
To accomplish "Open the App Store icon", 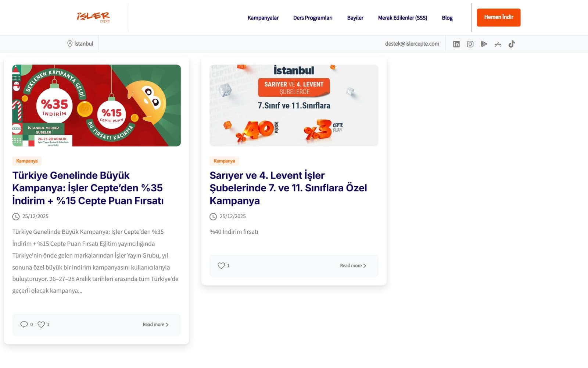I will click(498, 44).
